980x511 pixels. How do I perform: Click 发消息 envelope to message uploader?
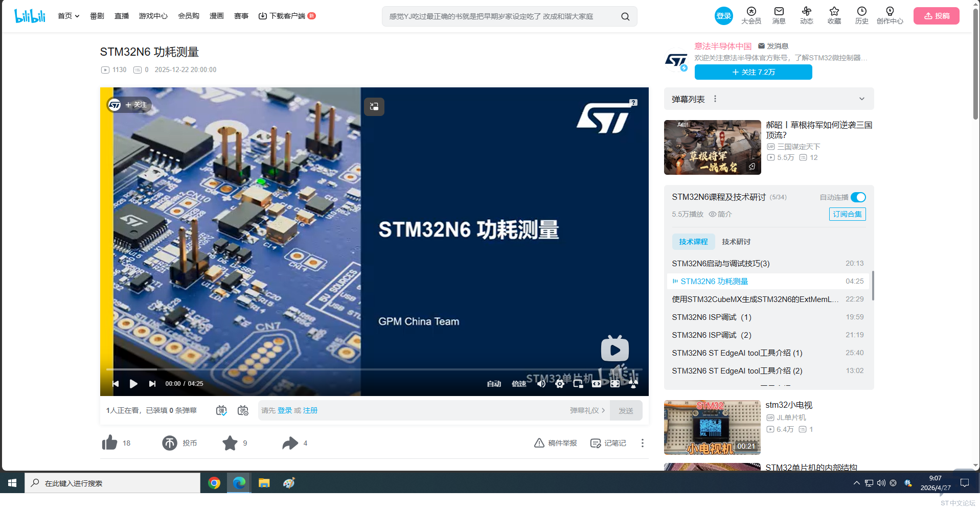point(773,46)
